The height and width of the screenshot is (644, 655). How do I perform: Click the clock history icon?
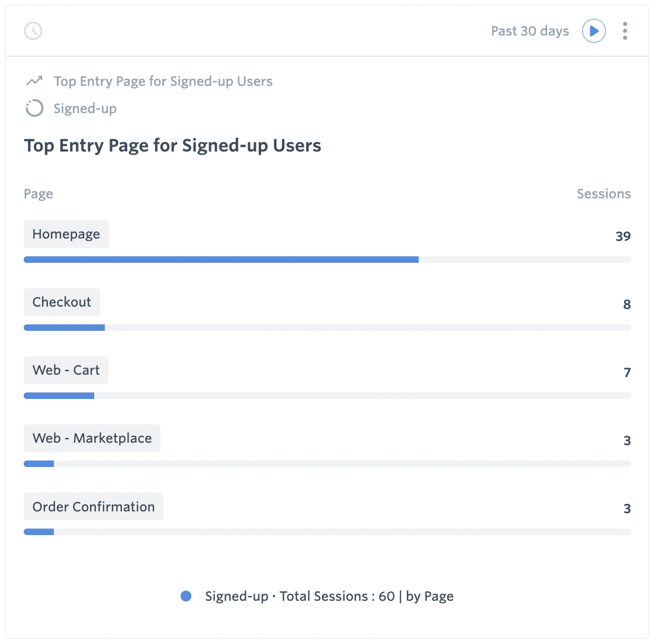click(33, 31)
